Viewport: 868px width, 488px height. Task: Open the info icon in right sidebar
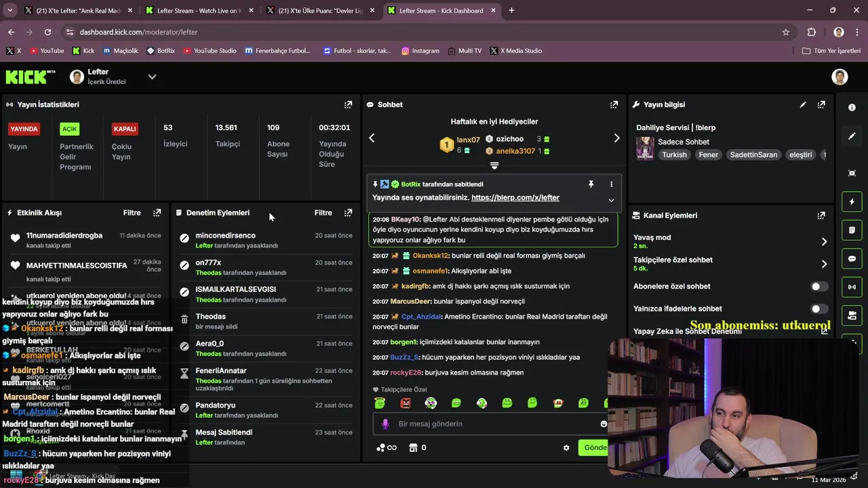pyautogui.click(x=852, y=107)
